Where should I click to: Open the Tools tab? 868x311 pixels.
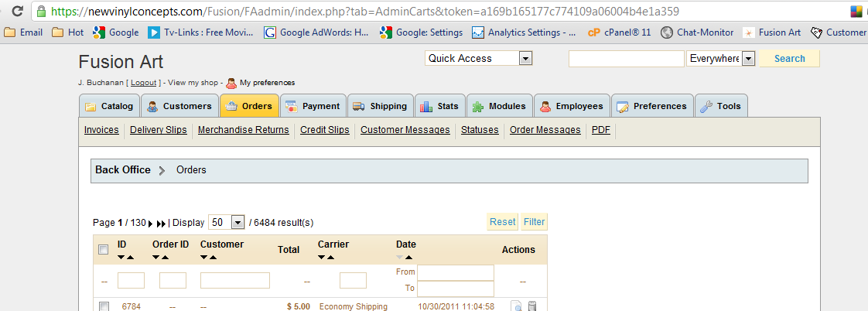tap(721, 106)
